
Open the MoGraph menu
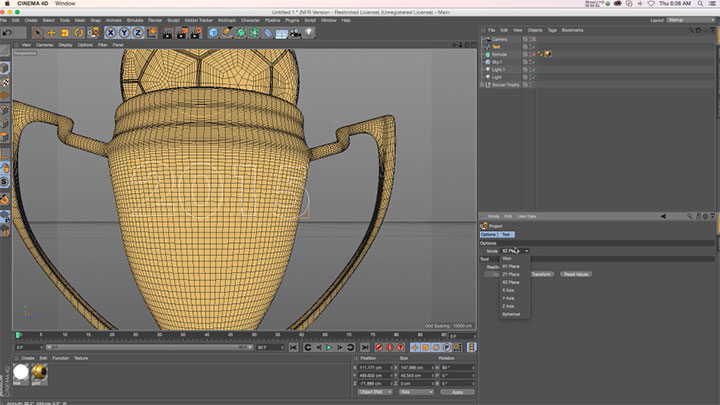[227, 20]
